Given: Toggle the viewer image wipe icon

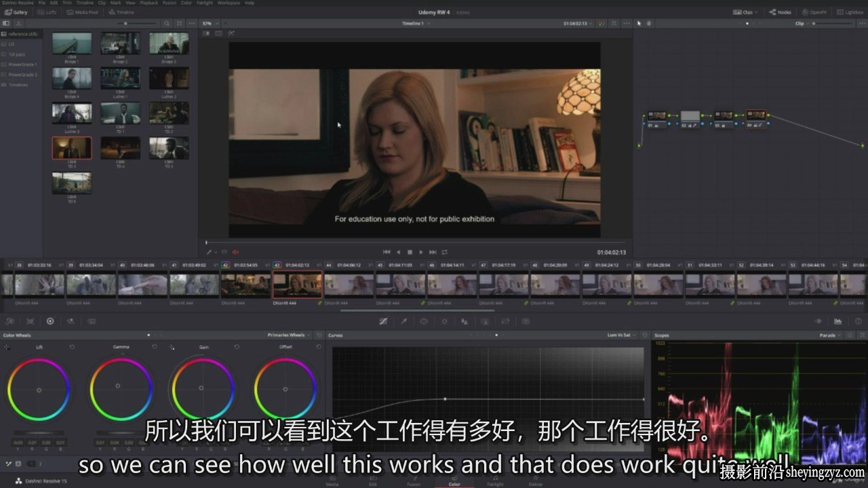Looking at the screenshot, I should pos(208,33).
